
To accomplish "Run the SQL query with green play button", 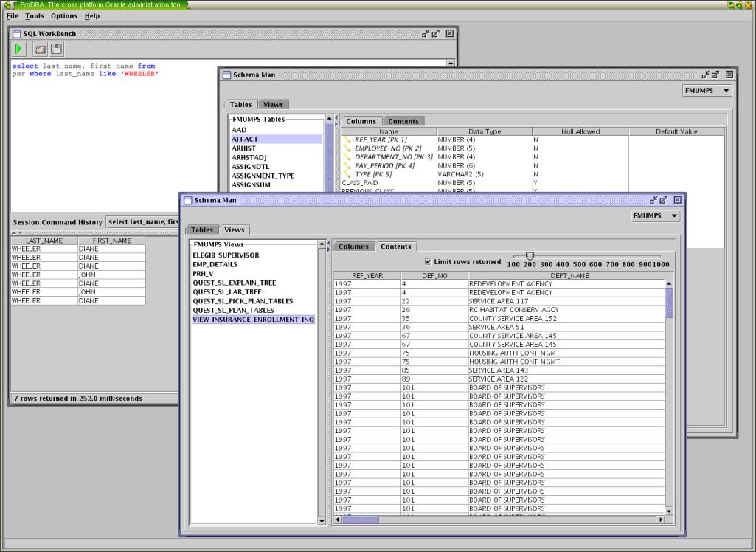I will click(x=19, y=49).
